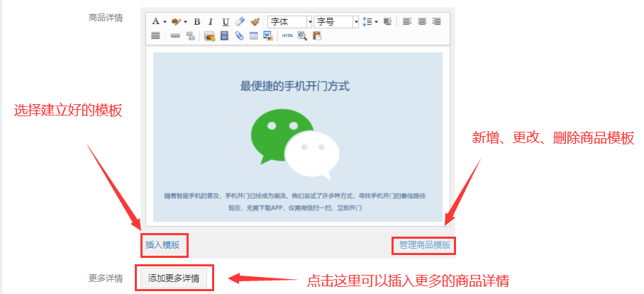Screen dimensions: 644x294
Task: Apply text highlight background color
Action: [x=176, y=22]
